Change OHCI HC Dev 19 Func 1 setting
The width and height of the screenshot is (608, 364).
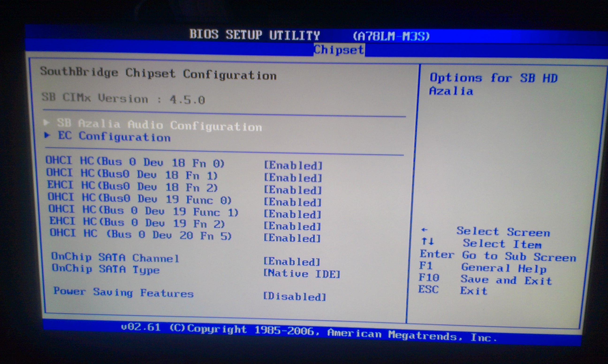click(292, 214)
